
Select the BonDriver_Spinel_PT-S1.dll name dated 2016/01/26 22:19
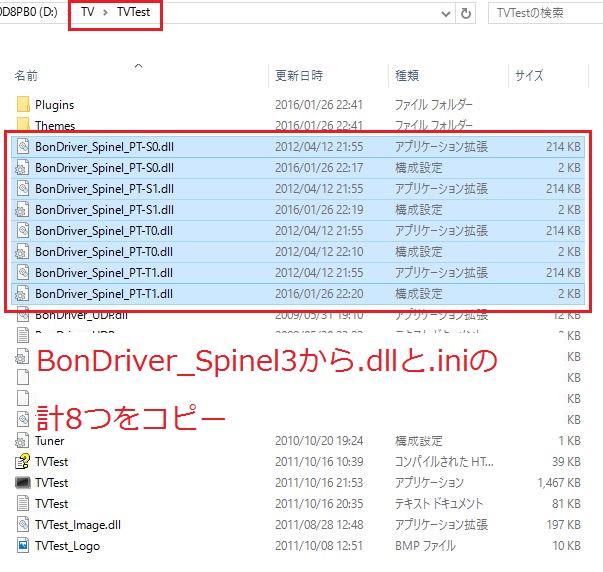[104, 210]
